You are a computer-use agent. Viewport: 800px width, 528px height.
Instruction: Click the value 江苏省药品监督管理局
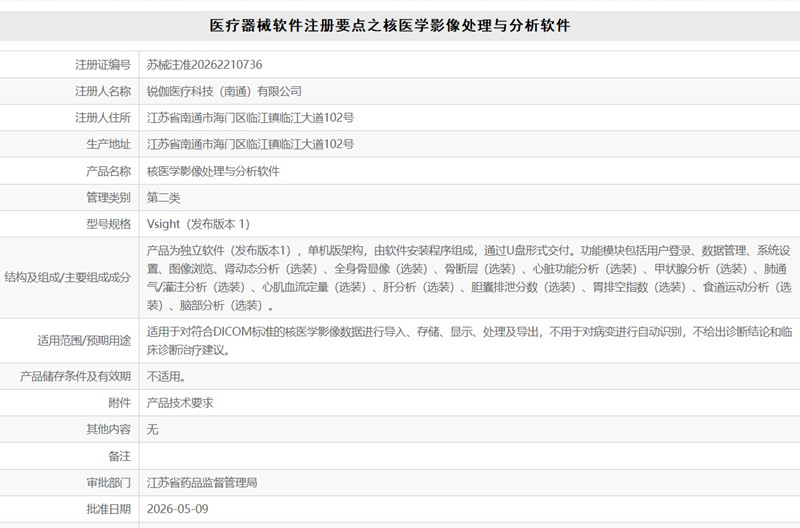pos(202,483)
